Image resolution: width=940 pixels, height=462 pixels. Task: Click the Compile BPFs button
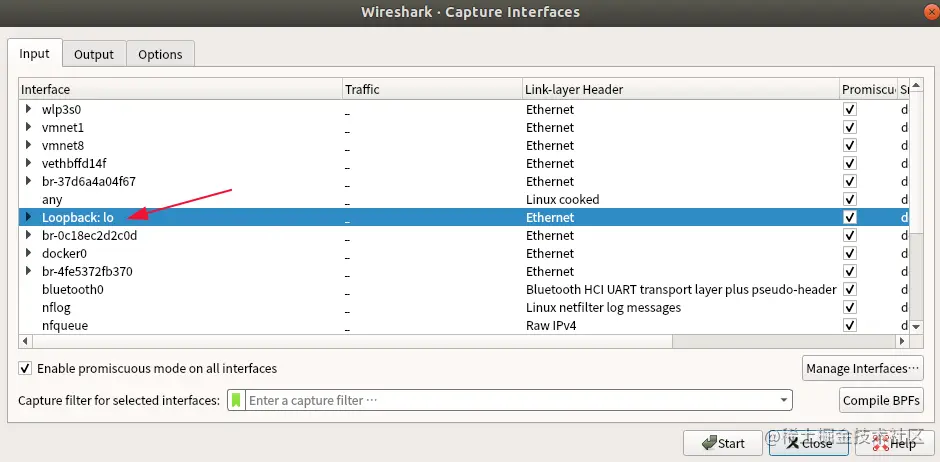point(881,400)
